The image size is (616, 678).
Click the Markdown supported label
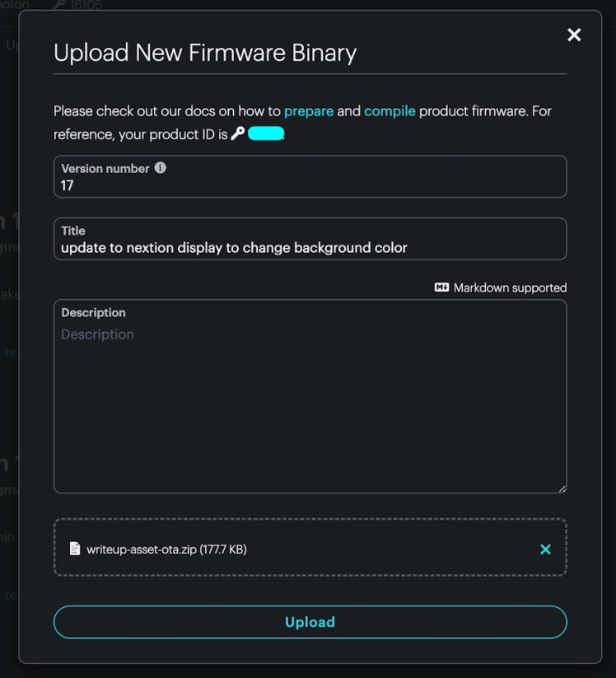(510, 288)
